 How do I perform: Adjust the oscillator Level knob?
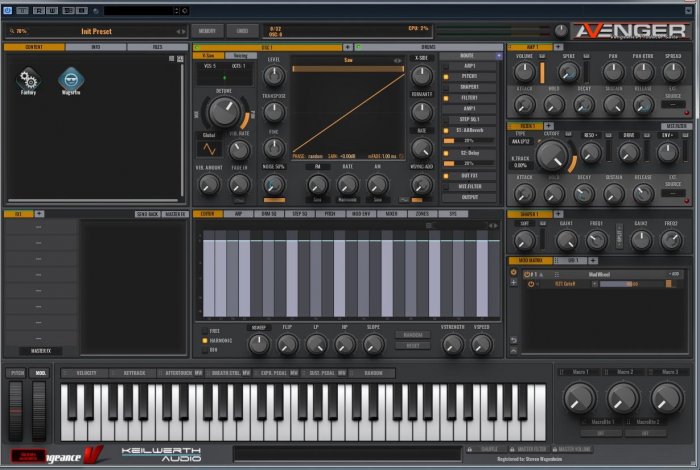tap(274, 76)
